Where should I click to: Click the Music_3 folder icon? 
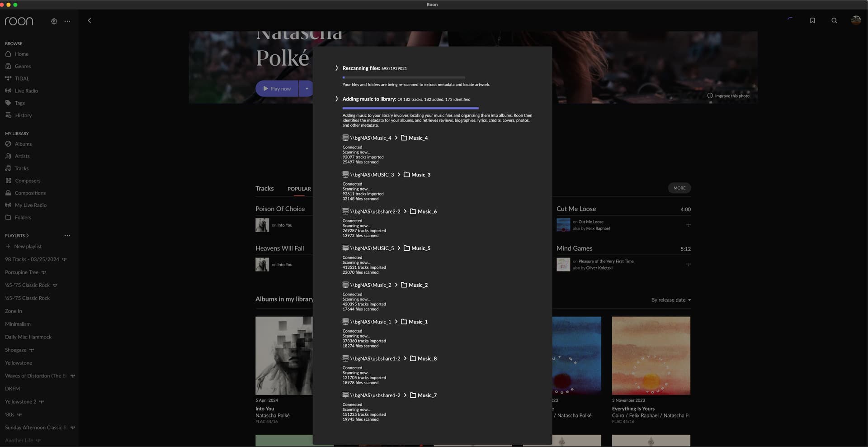click(x=407, y=175)
